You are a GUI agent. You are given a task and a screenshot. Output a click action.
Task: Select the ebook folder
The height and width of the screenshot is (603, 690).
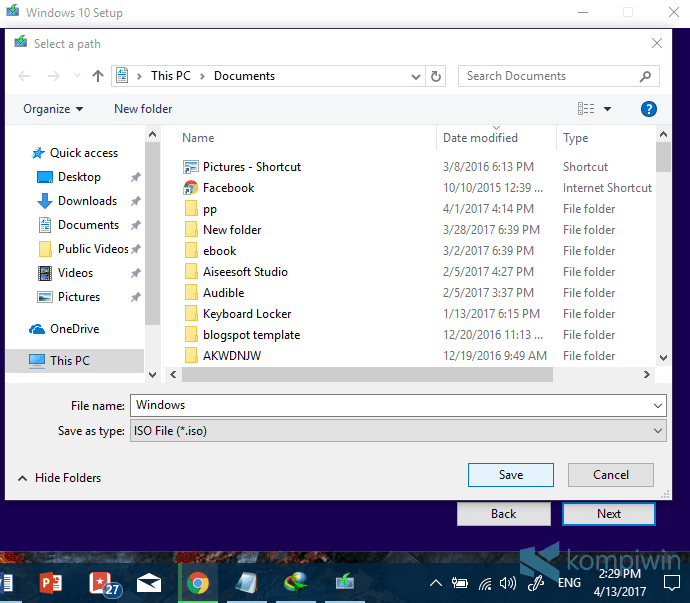220,251
